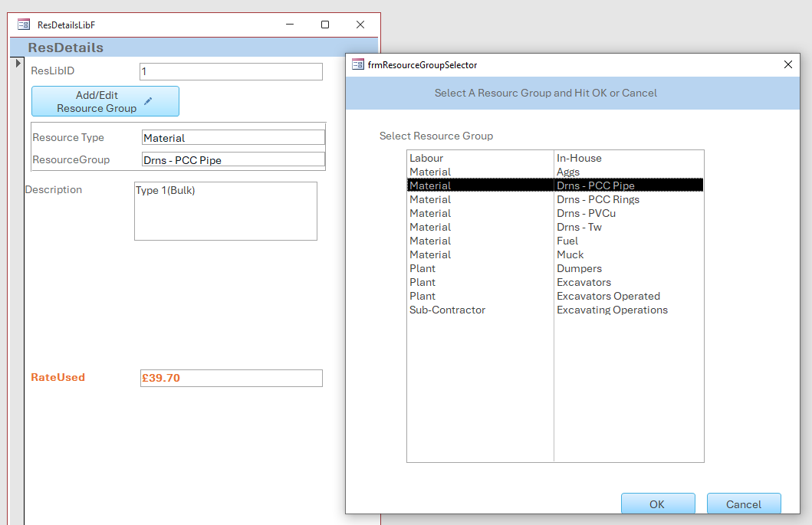This screenshot has width=812, height=525.
Task: Pick Sub-Contractor Excavating Operations row
Action: pos(554,310)
